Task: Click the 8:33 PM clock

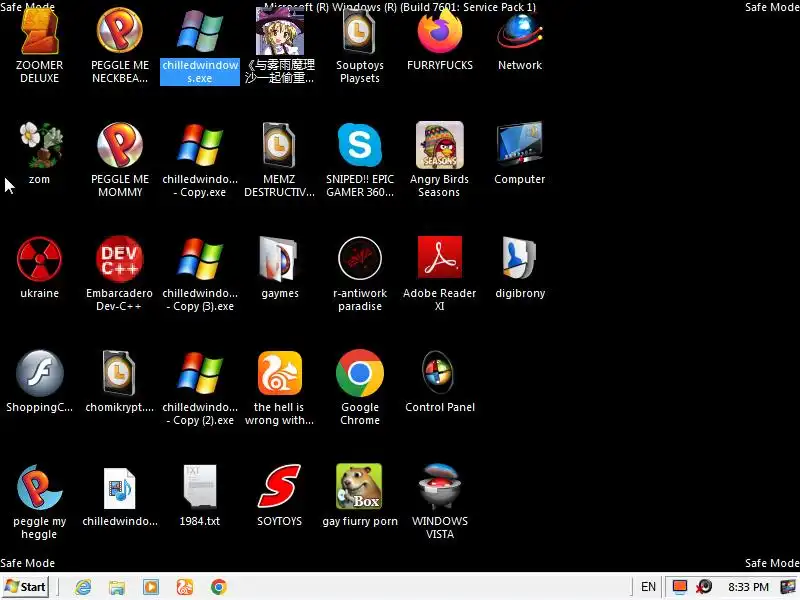Action: coord(748,587)
